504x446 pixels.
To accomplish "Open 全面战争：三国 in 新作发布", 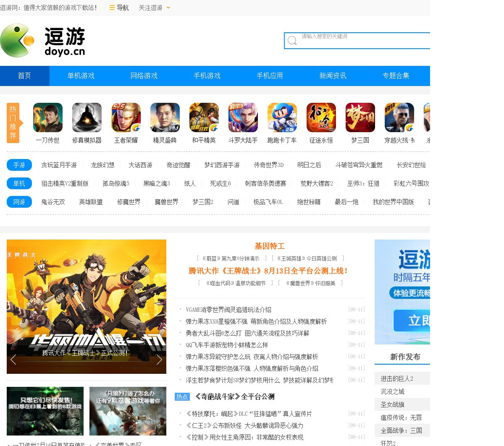I will (x=401, y=430).
